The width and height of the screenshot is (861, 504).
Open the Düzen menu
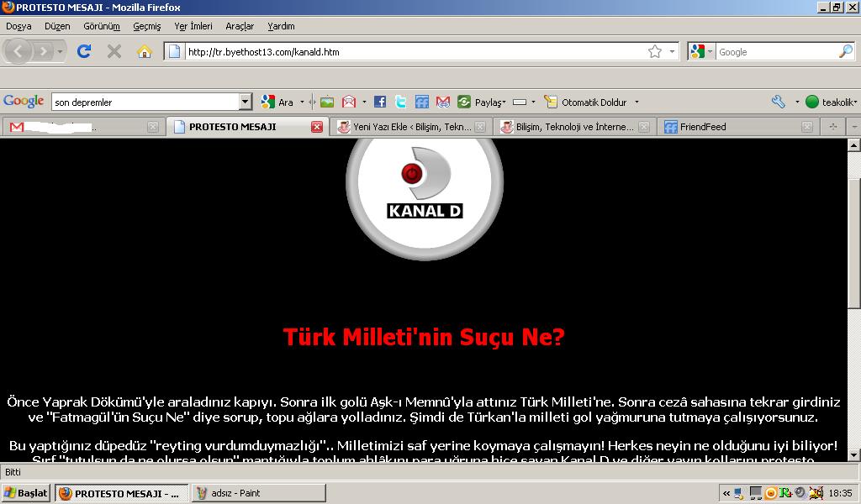click(57, 26)
